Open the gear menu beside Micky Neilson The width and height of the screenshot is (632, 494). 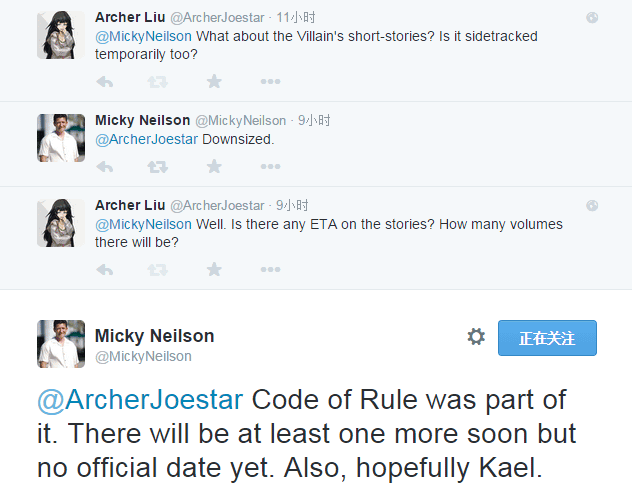click(476, 337)
